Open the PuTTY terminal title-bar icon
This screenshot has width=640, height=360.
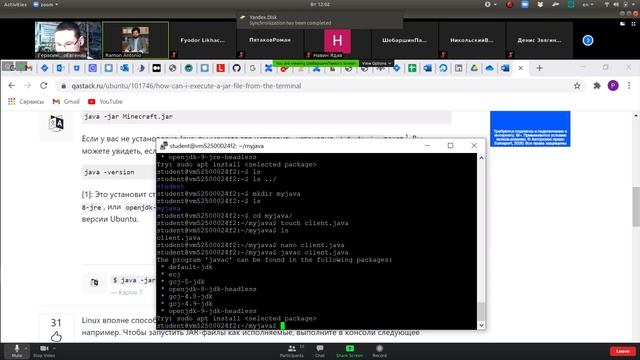coord(164,146)
